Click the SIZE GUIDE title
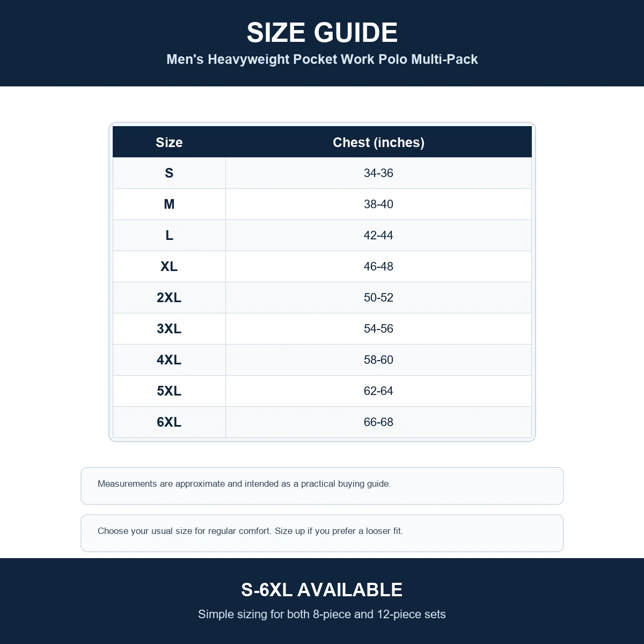 click(322, 33)
